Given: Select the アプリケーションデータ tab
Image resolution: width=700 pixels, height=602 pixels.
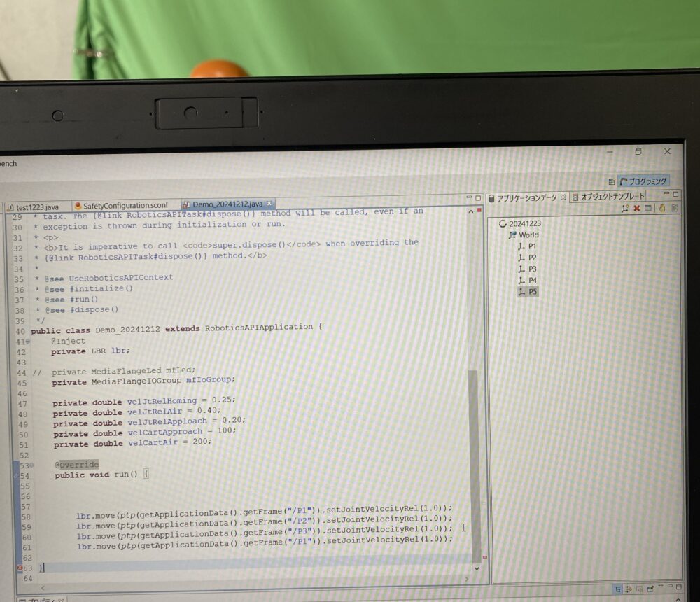Looking at the screenshot, I should 527,198.
